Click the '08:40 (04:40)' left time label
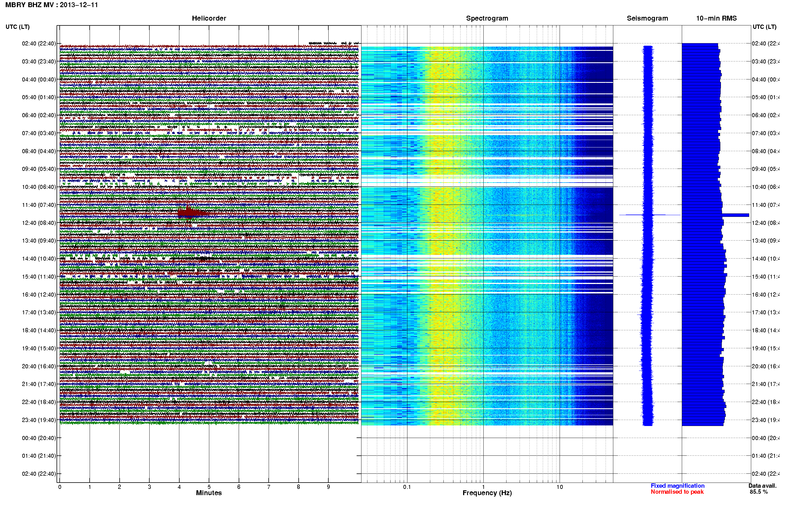The height and width of the screenshot is (508, 812). 39,151
